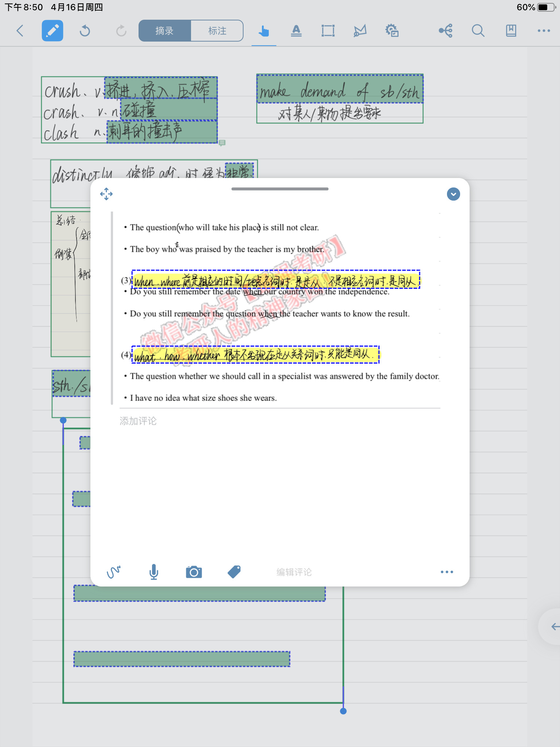Tap the back arrow in top toolbar
The image size is (560, 747).
click(20, 31)
